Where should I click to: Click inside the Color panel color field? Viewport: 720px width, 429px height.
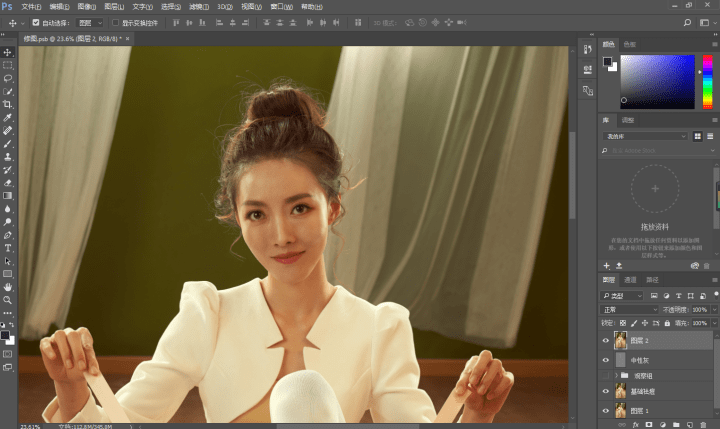[658, 82]
